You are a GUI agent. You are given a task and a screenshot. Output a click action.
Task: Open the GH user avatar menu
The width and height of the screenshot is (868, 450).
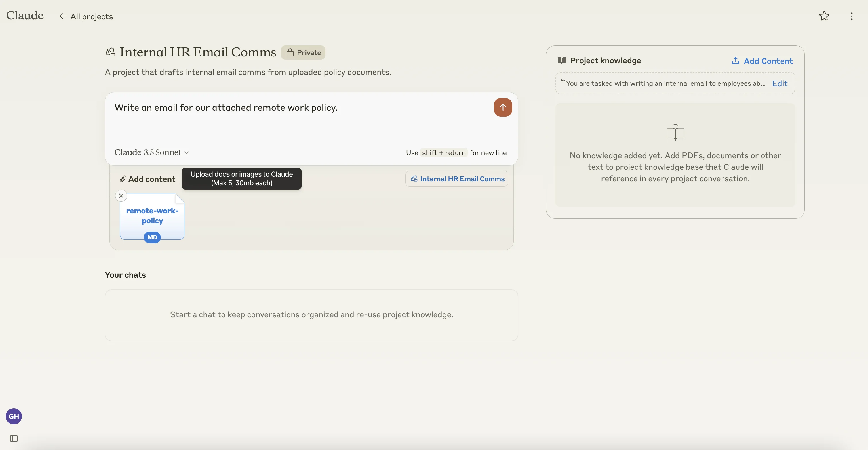pos(14,416)
